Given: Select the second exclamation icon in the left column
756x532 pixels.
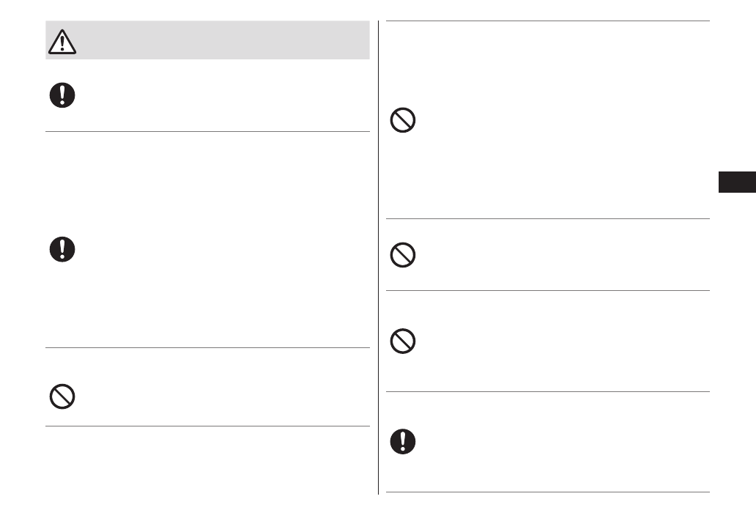Looking at the screenshot, I should pyautogui.click(x=62, y=249).
